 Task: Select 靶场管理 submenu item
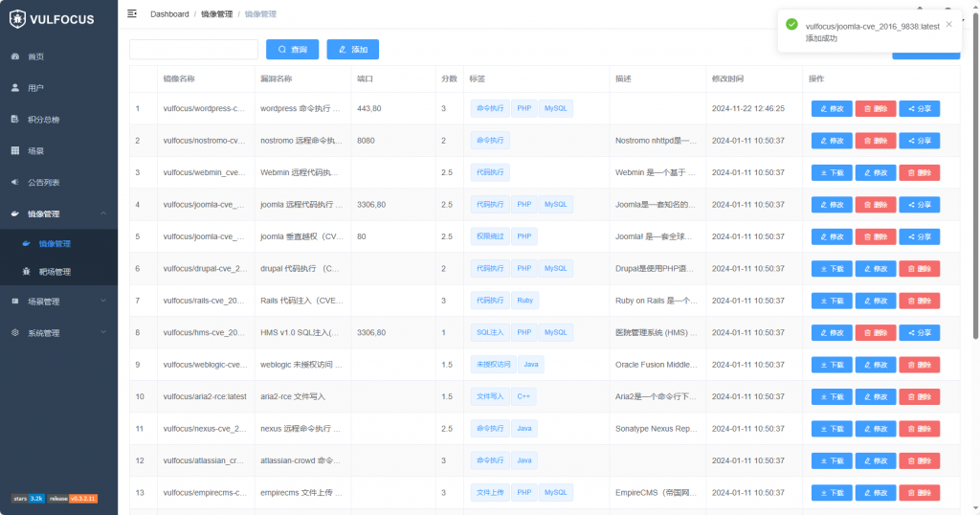(54, 272)
